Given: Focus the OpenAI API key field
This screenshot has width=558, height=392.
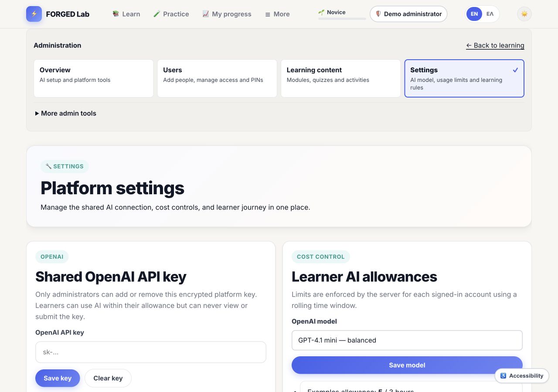Looking at the screenshot, I should coord(151,352).
